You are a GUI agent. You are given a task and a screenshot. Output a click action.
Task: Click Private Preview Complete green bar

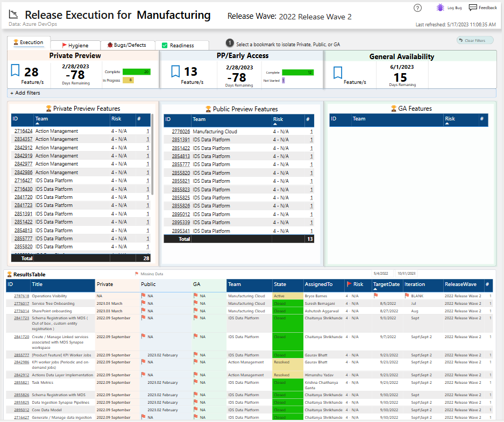coord(137,72)
